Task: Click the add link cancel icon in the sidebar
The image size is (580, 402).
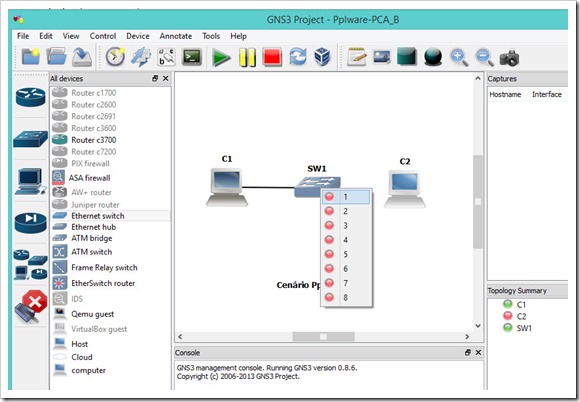Action: point(31,306)
